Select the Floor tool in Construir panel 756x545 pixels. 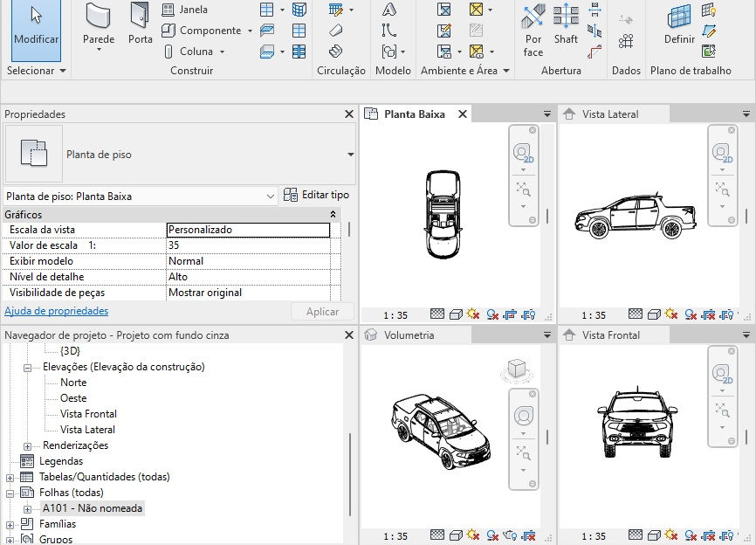266,52
